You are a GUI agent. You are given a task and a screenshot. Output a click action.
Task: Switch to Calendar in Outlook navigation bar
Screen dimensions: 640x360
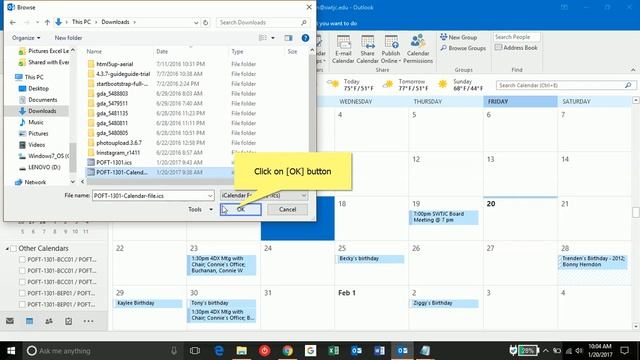click(x=29, y=321)
